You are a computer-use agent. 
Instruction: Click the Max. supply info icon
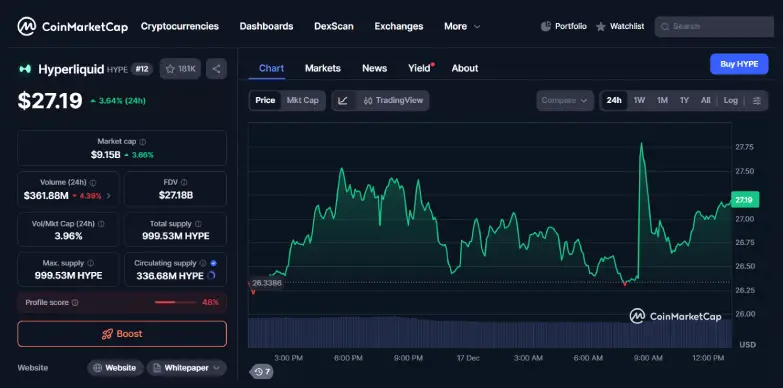coord(90,263)
